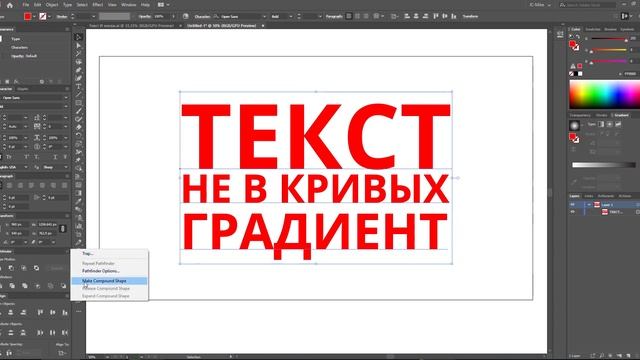Toggle visibility eye of Layer 1
640x360 pixels.
(x=573, y=204)
